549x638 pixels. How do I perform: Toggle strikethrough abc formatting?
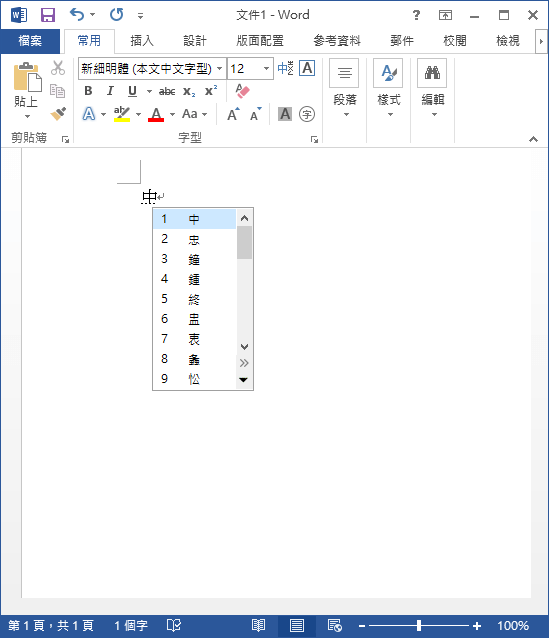coord(167,92)
